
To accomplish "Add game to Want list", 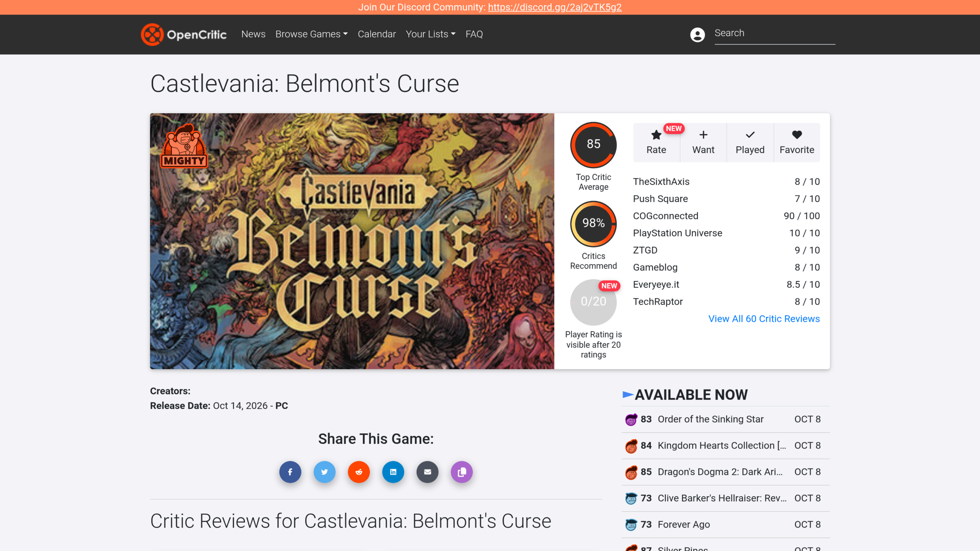I will coord(703,143).
